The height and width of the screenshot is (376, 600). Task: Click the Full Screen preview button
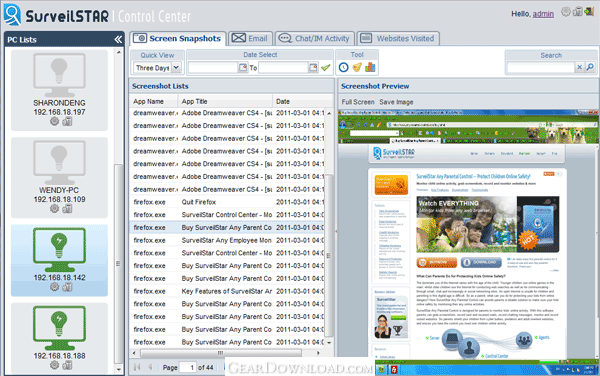(x=358, y=102)
